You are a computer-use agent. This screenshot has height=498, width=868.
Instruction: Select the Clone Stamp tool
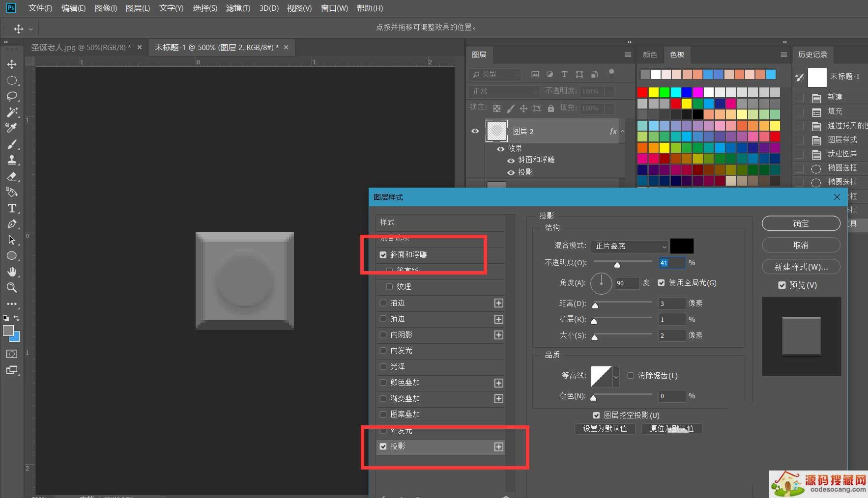tap(12, 160)
